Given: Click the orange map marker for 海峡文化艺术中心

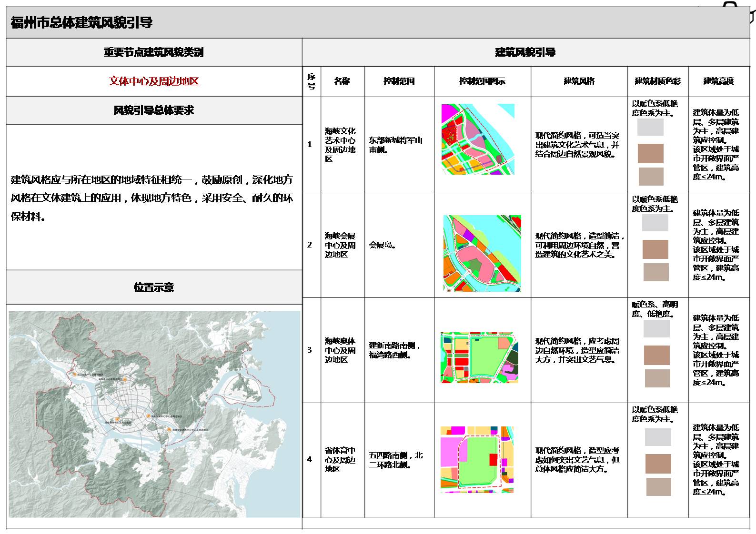Looking at the screenshot, I should click(x=169, y=430).
